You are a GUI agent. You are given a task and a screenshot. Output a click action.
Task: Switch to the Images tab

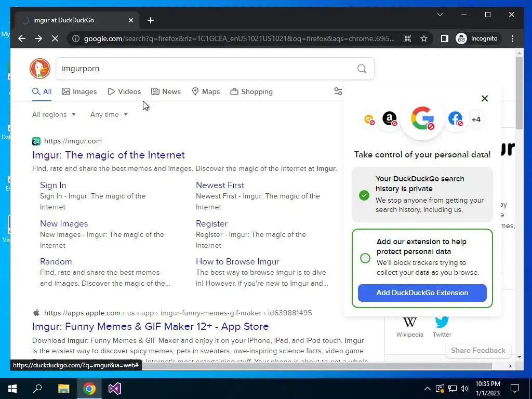(79, 91)
